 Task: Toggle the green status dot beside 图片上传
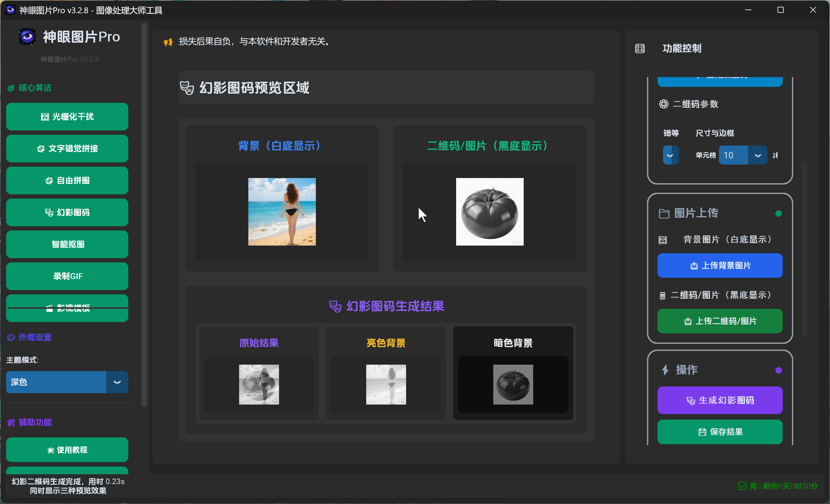tap(779, 213)
